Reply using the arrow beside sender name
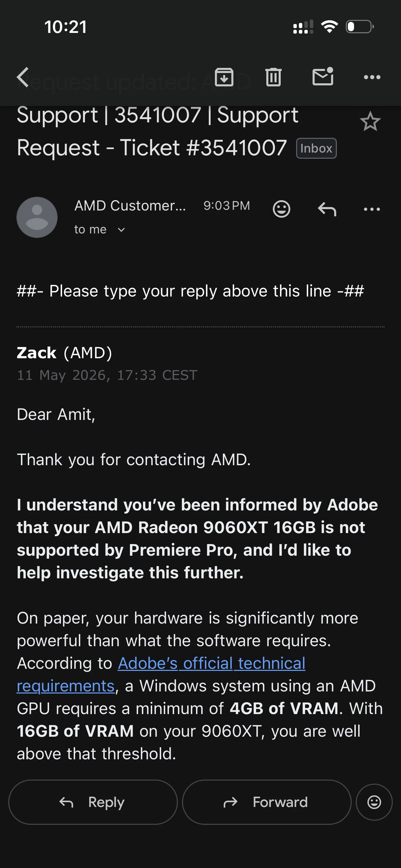Screen dimensions: 401x868 tap(327, 209)
